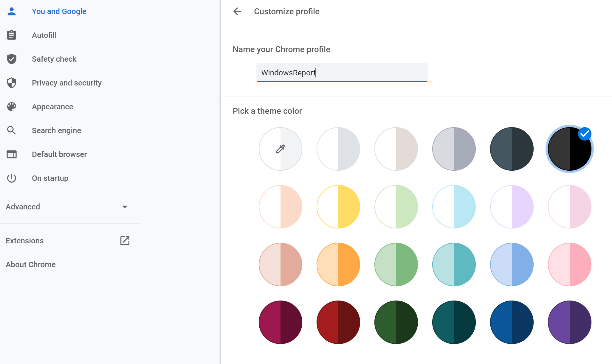This screenshot has width=612, height=364.
Task: Click the Default browser icon
Action: pos(12,154)
